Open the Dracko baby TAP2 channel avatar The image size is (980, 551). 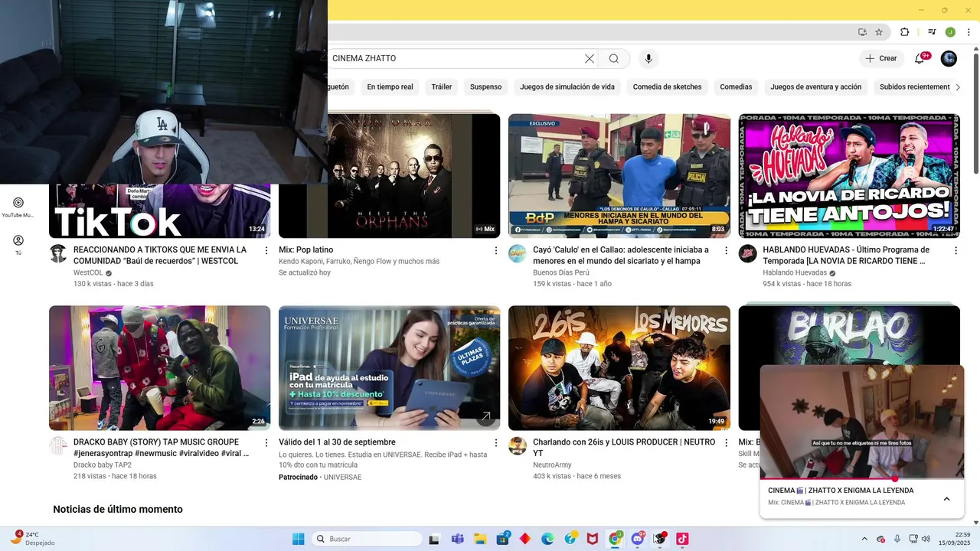(x=58, y=445)
